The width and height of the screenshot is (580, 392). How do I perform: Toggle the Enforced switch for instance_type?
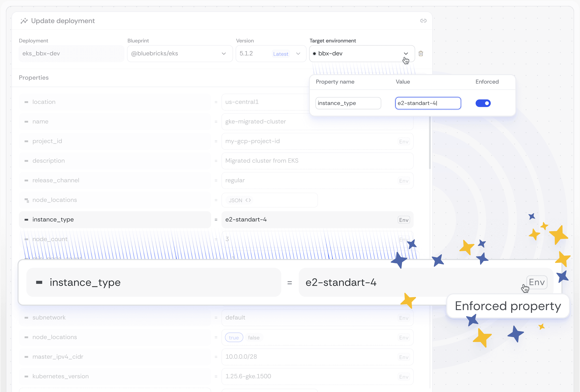[x=483, y=103]
